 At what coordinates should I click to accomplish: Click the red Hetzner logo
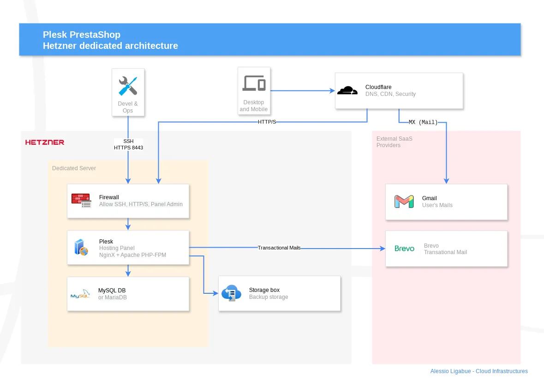[45, 142]
